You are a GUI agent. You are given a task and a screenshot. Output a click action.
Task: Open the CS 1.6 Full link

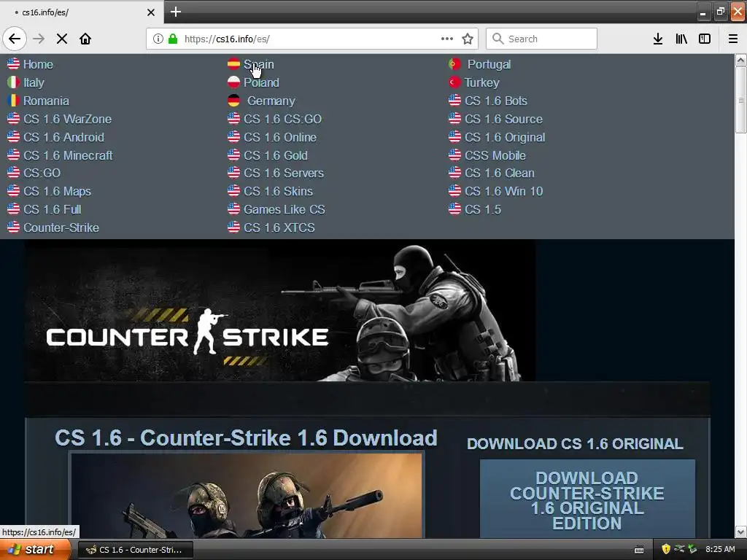53,209
